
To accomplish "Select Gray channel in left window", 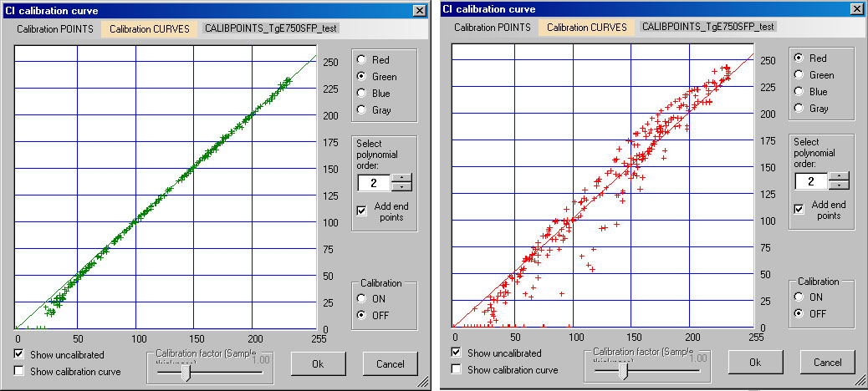I will pos(362,110).
